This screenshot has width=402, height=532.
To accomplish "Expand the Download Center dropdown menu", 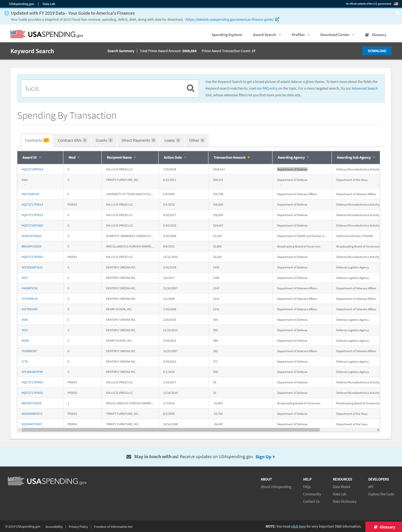I will (x=337, y=35).
